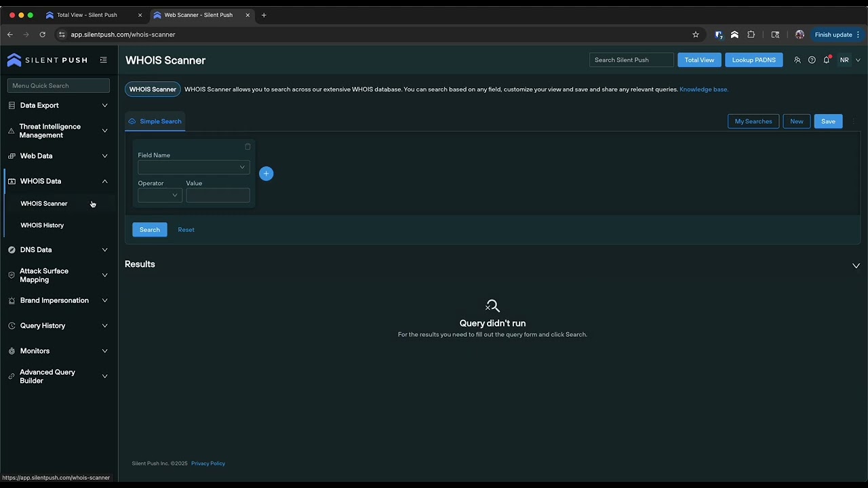Click the Lookup PADNS button
The width and height of the screenshot is (868, 488).
754,60
